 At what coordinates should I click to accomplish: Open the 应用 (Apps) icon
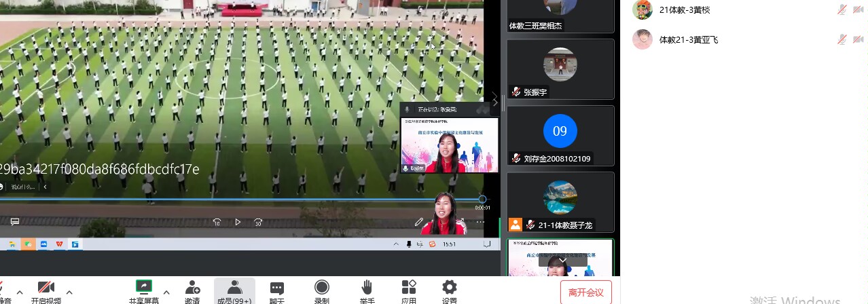pyautogui.click(x=409, y=288)
